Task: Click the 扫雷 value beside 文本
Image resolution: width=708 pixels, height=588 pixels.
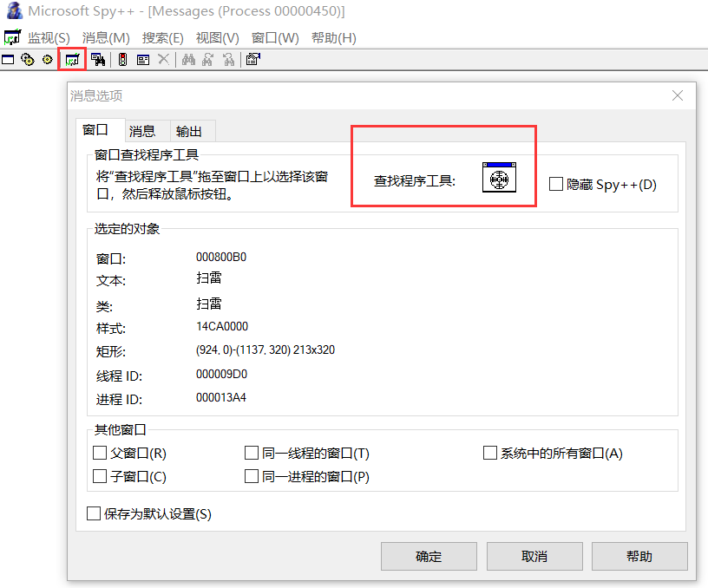Action: coord(209,278)
